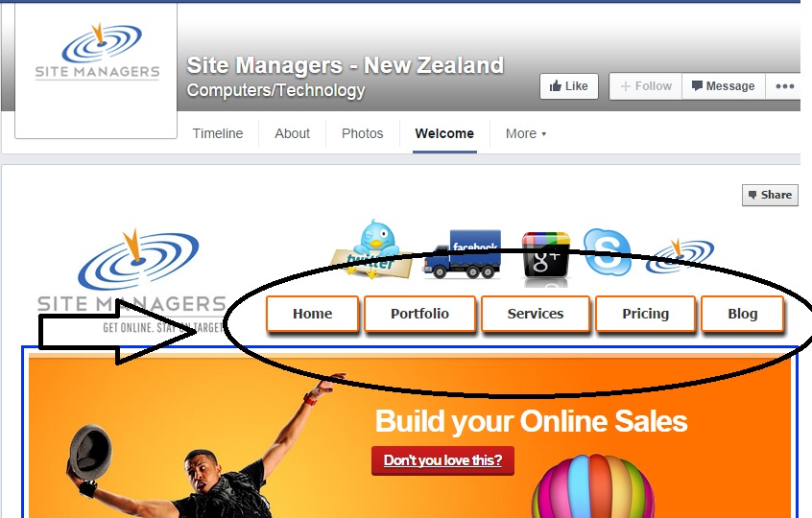Click the 'Don't you love this?' link
Image resolution: width=812 pixels, height=518 pixels.
pyautogui.click(x=442, y=460)
